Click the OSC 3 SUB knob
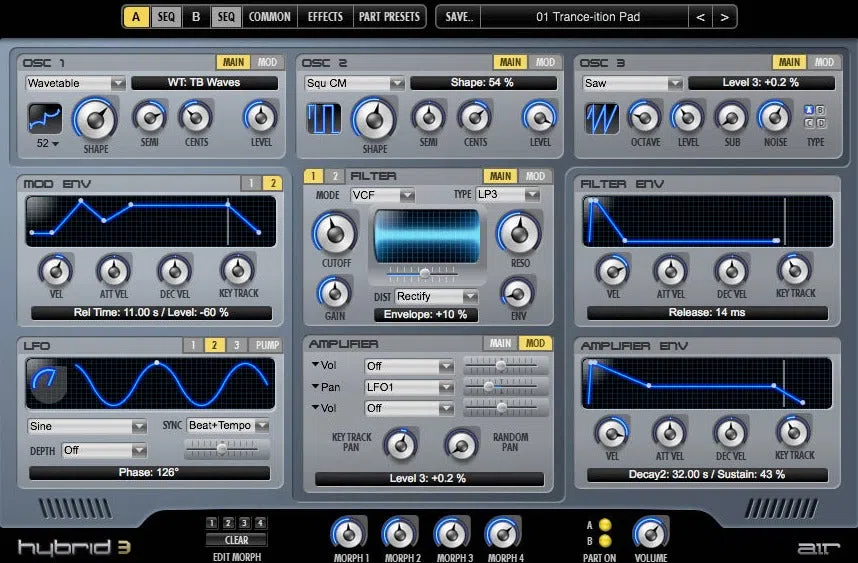The height and width of the screenshot is (563, 858). (731, 117)
